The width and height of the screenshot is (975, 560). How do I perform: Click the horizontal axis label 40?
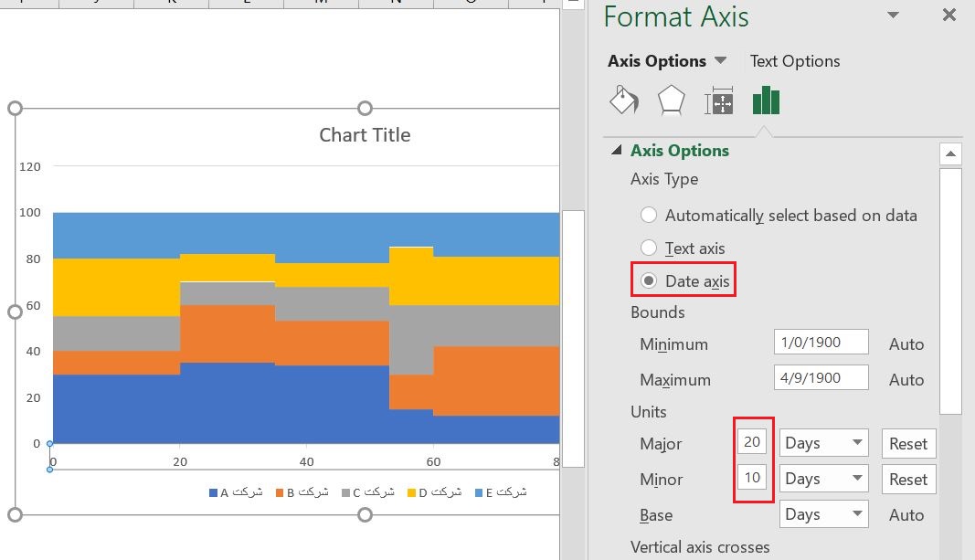pyautogui.click(x=306, y=462)
